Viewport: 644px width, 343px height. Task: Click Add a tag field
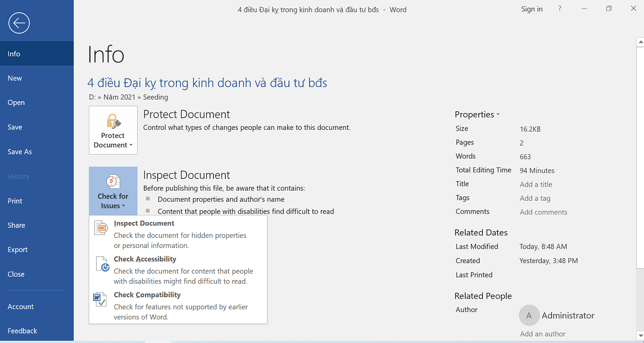535,198
